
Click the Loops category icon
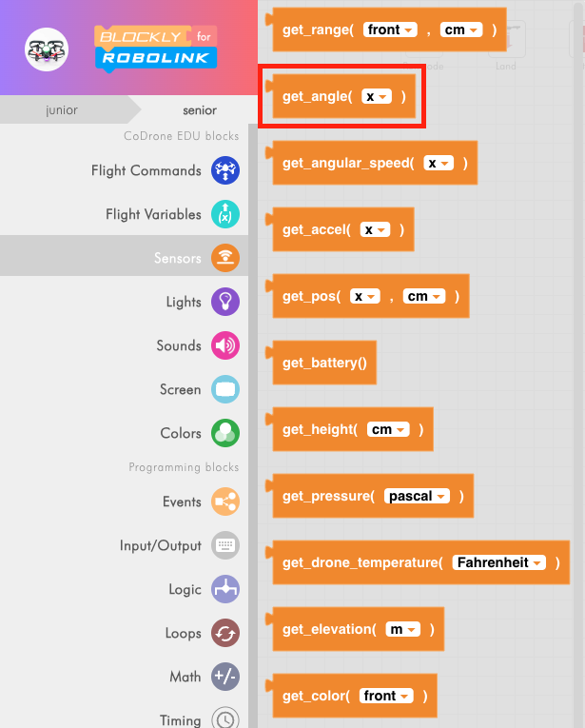225,633
